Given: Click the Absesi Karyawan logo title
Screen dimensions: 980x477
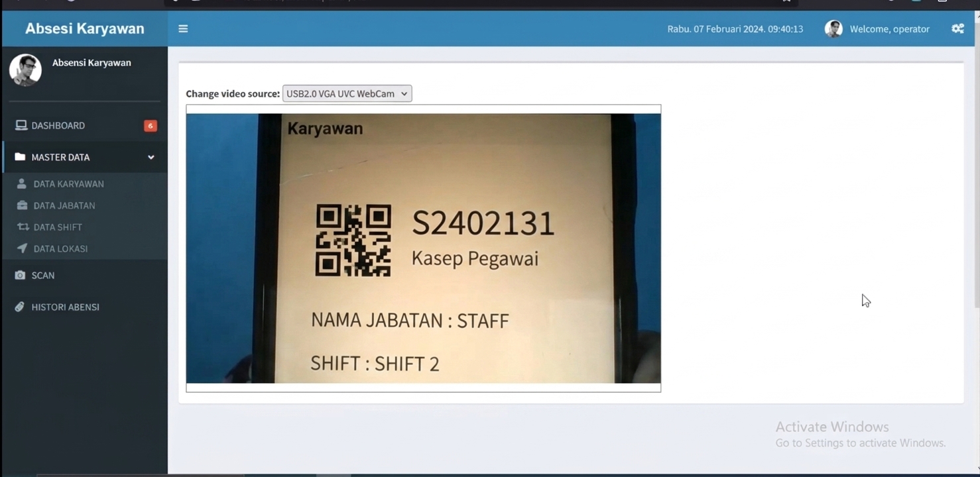Looking at the screenshot, I should tap(85, 28).
